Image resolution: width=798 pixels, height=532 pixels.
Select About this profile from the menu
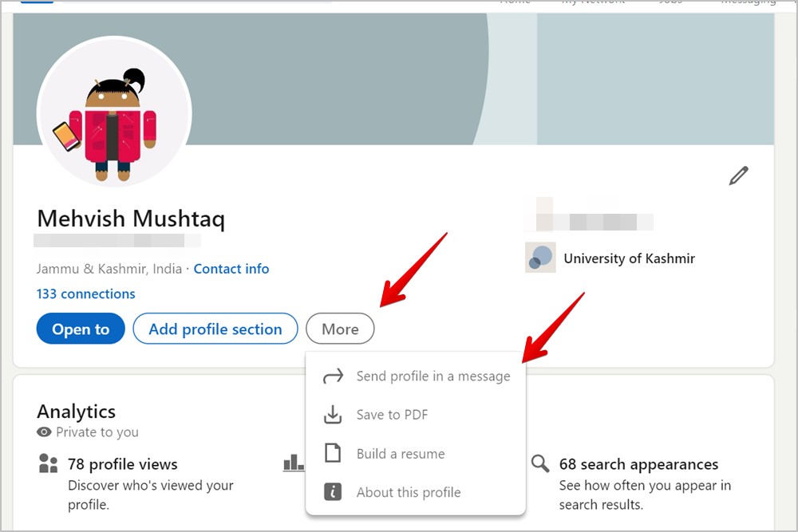point(408,492)
